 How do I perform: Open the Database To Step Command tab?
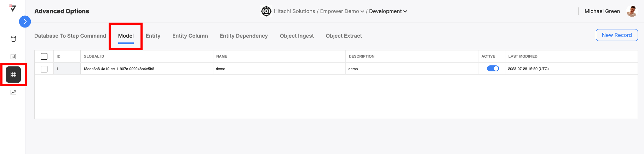click(70, 36)
